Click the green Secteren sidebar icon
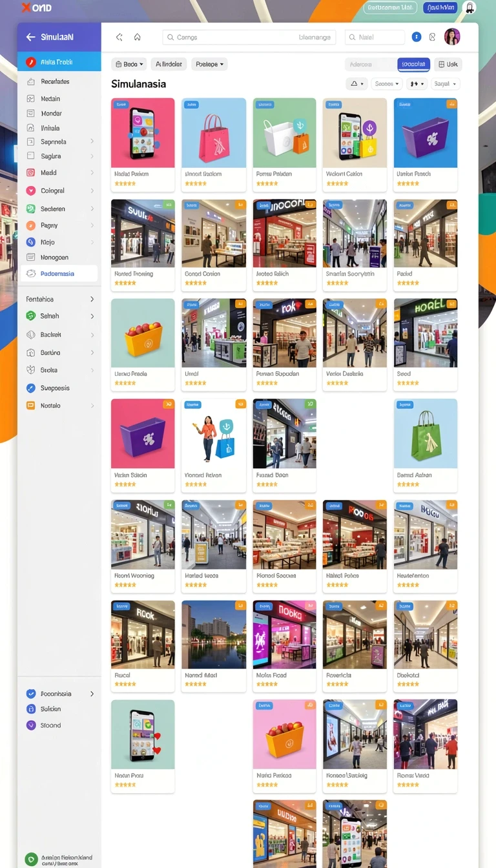This screenshot has height=868, width=496. pyautogui.click(x=30, y=209)
